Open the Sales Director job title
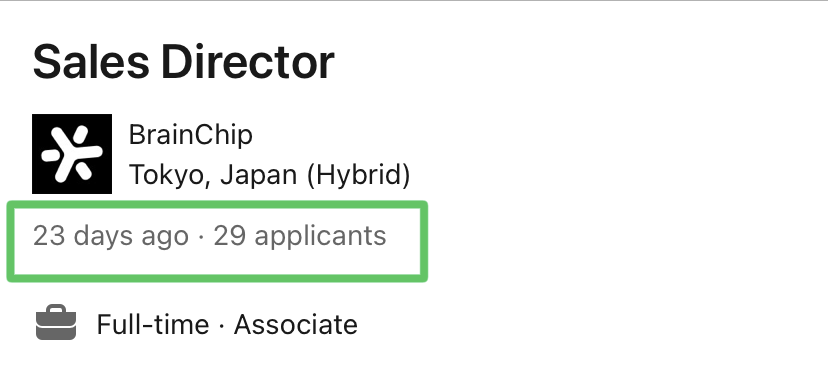Screen dimensions: 828x366 [x=184, y=62]
